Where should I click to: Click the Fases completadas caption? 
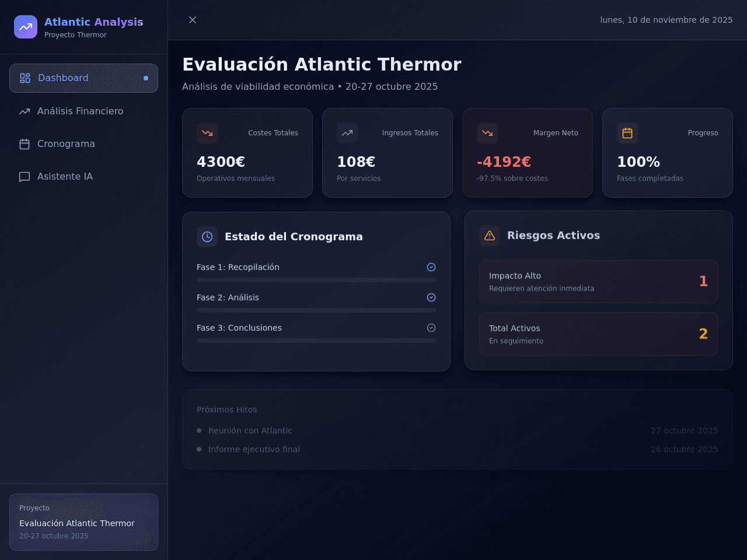650,178
